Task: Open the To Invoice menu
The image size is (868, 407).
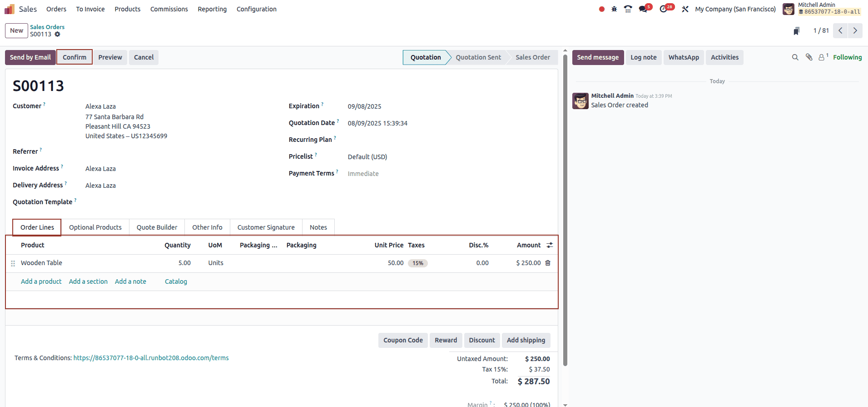Action: coord(90,9)
